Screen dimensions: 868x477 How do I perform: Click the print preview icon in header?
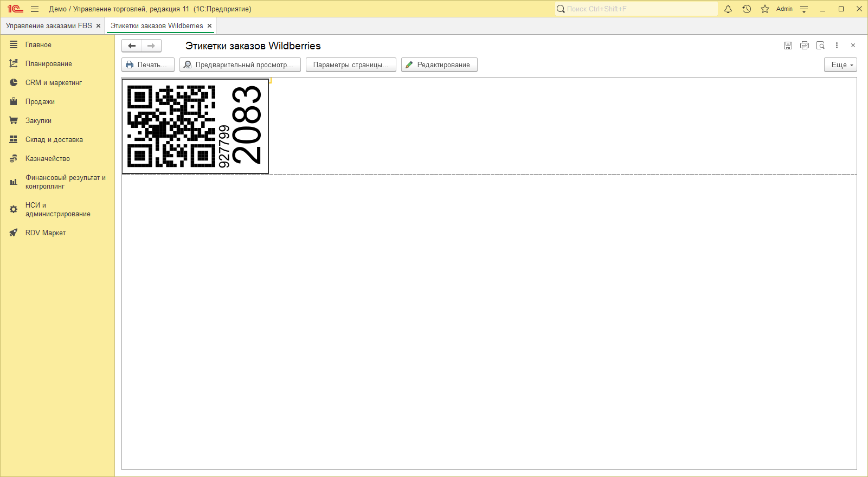tap(821, 46)
